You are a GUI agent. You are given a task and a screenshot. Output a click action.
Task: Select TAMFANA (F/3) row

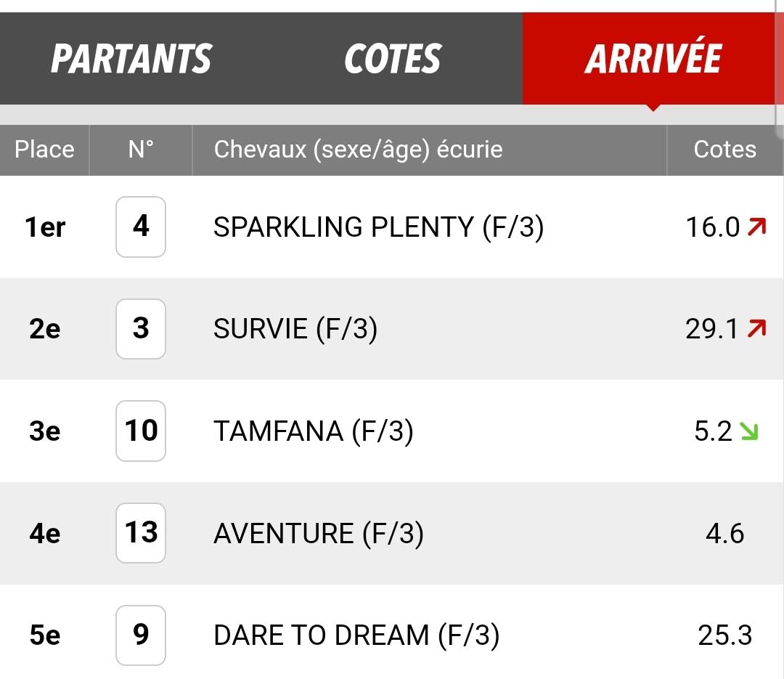392,431
